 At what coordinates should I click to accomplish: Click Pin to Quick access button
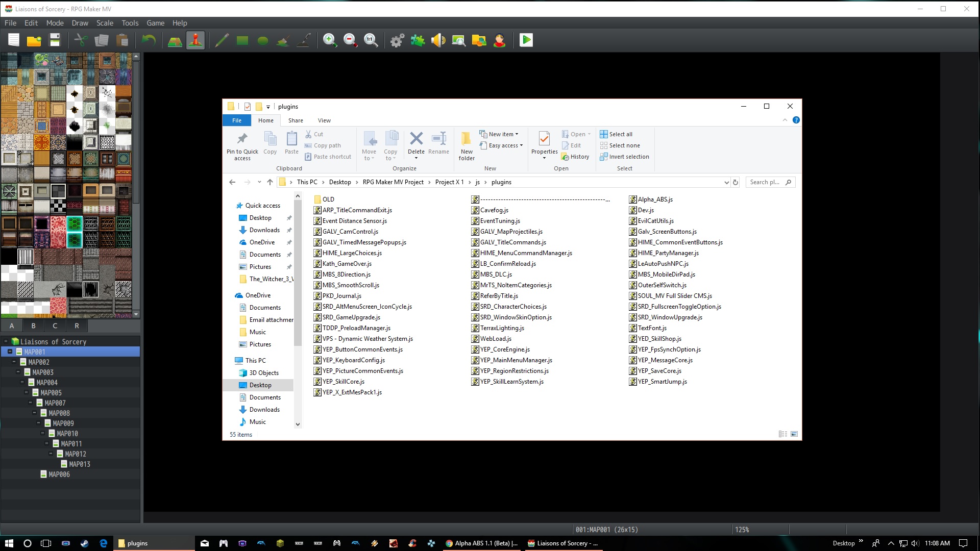(242, 145)
